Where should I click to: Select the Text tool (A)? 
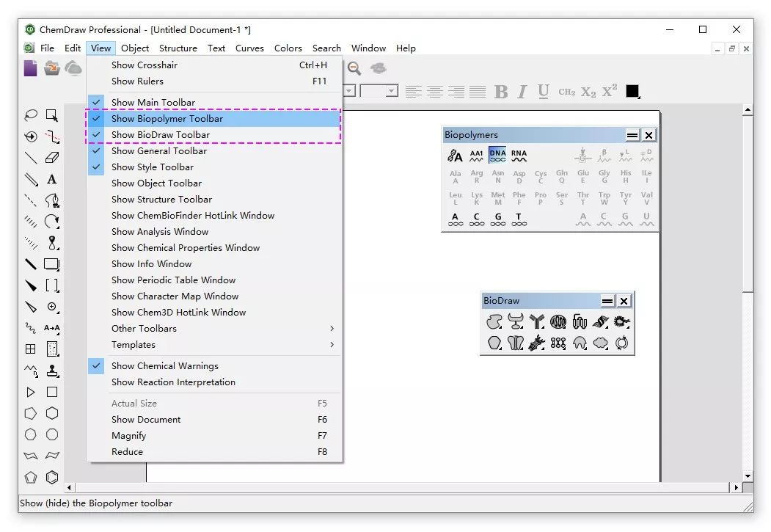[x=51, y=180]
